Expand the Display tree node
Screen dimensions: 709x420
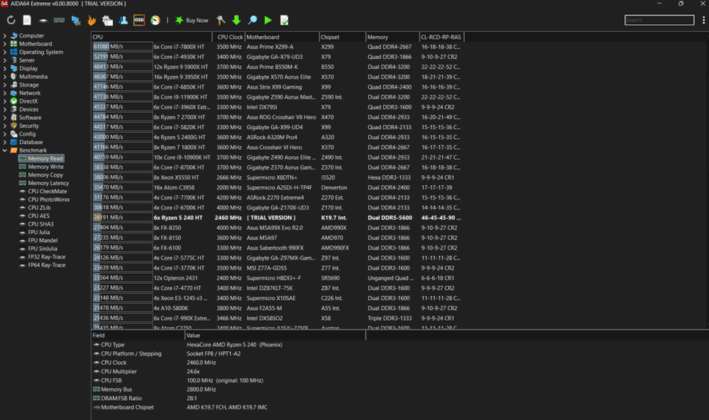[x=5, y=68]
